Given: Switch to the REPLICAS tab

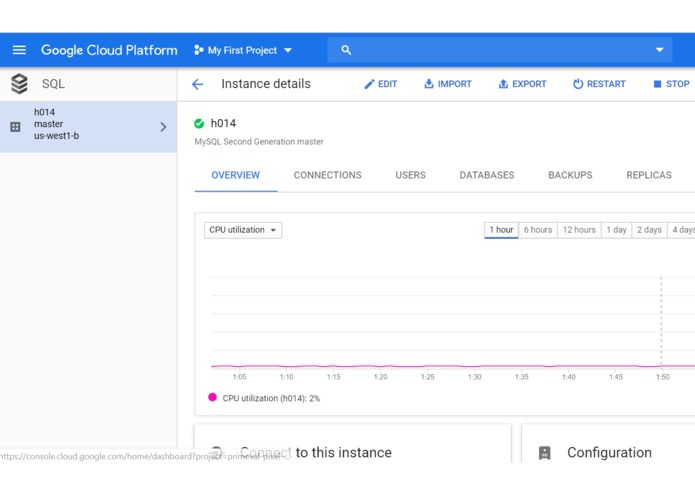Looking at the screenshot, I should coord(649,175).
